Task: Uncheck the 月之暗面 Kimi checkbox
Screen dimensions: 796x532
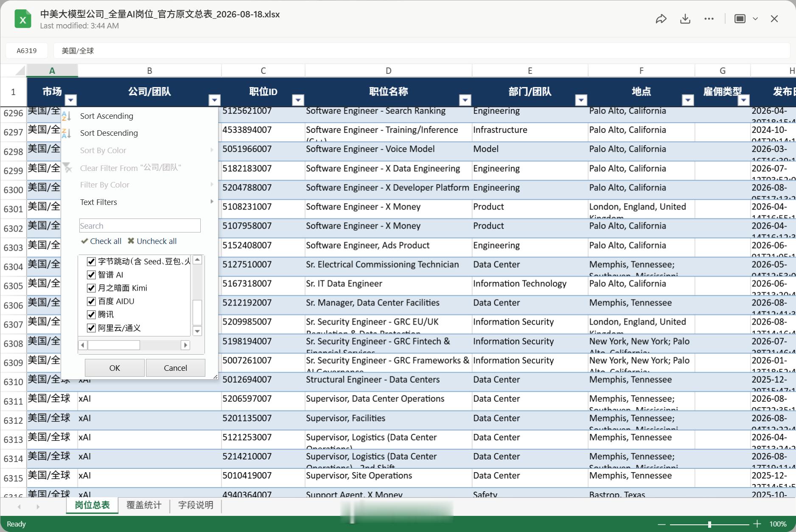Action: [x=91, y=288]
